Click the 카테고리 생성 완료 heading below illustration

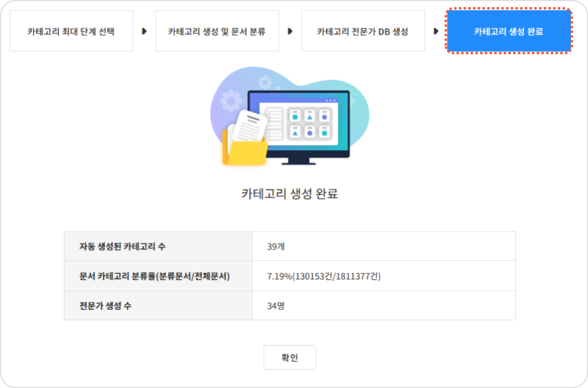(x=290, y=194)
